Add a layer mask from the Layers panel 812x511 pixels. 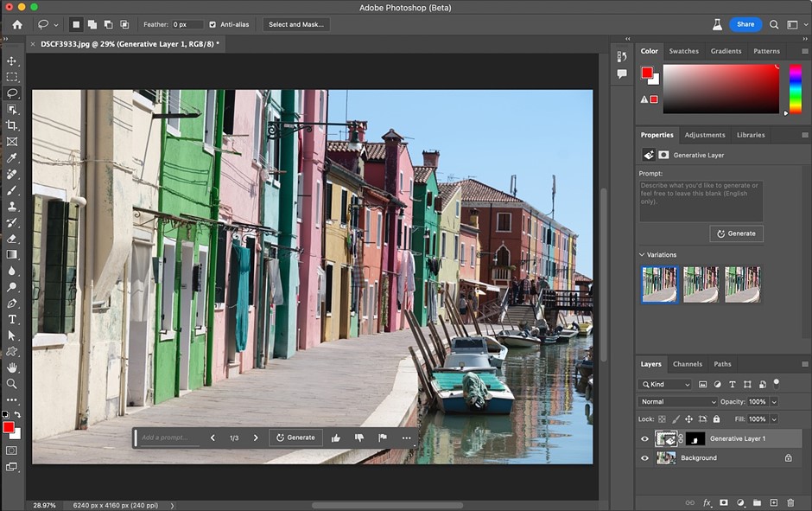coord(724,502)
